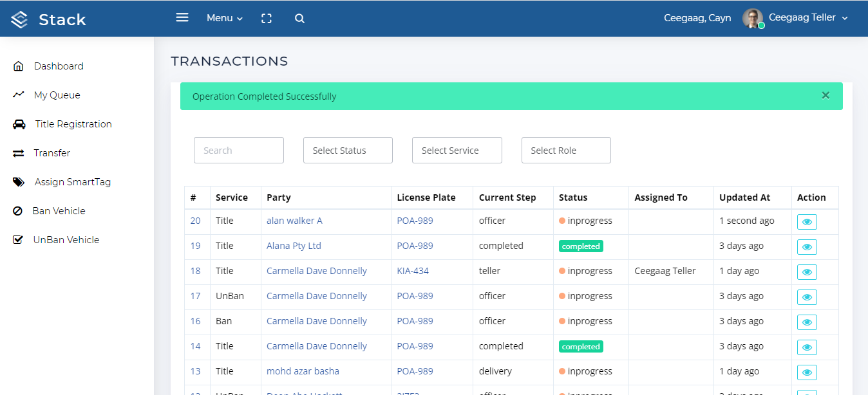This screenshot has height=395, width=868.
Task: Click the '1 second ago' timestamp
Action: [747, 221]
